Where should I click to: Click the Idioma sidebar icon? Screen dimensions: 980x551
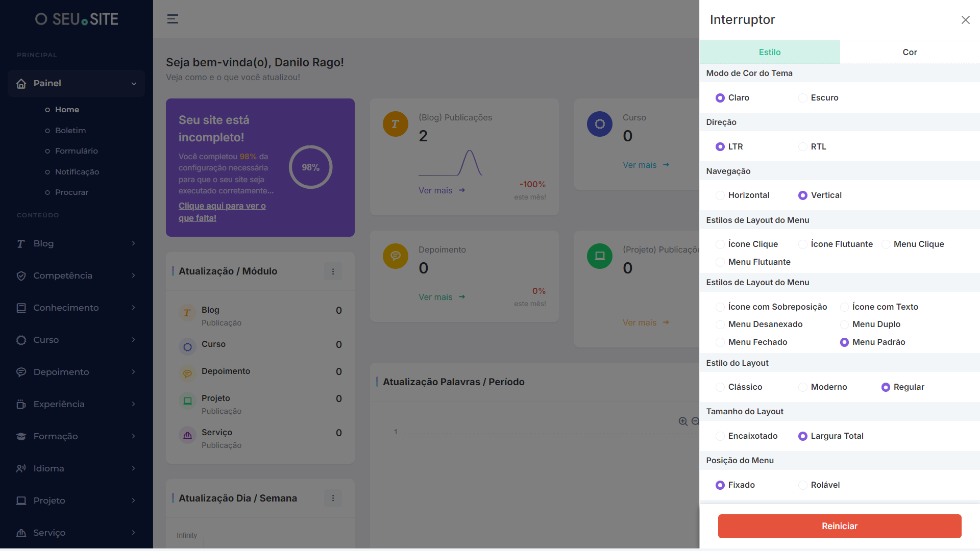click(x=21, y=468)
